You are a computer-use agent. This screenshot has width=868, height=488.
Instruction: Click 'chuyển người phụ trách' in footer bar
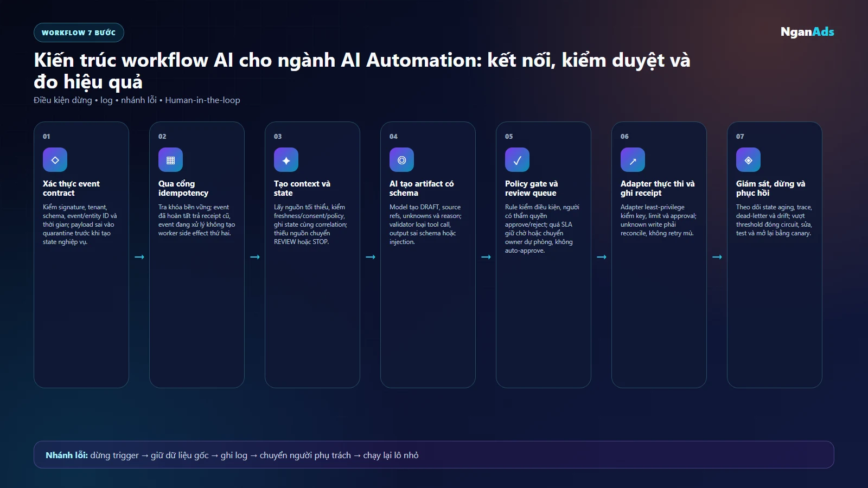click(x=305, y=455)
